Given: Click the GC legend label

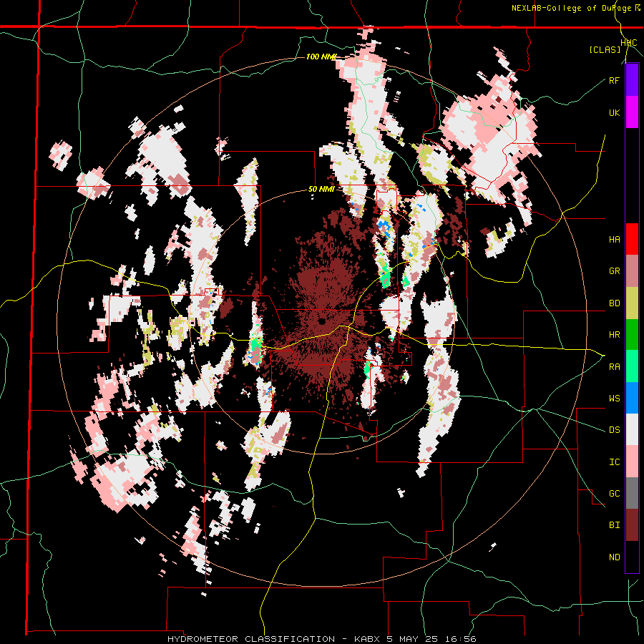Looking at the screenshot, I should (x=615, y=494).
